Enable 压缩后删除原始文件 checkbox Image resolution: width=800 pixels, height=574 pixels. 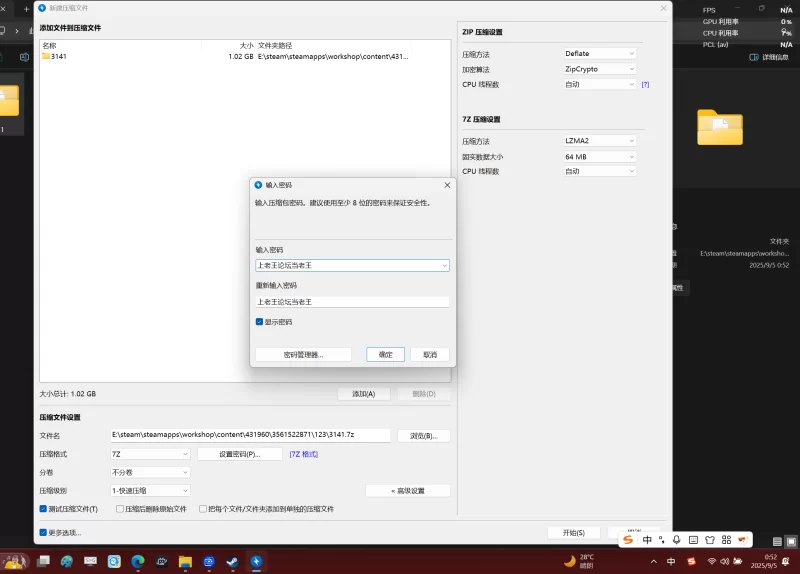119,509
